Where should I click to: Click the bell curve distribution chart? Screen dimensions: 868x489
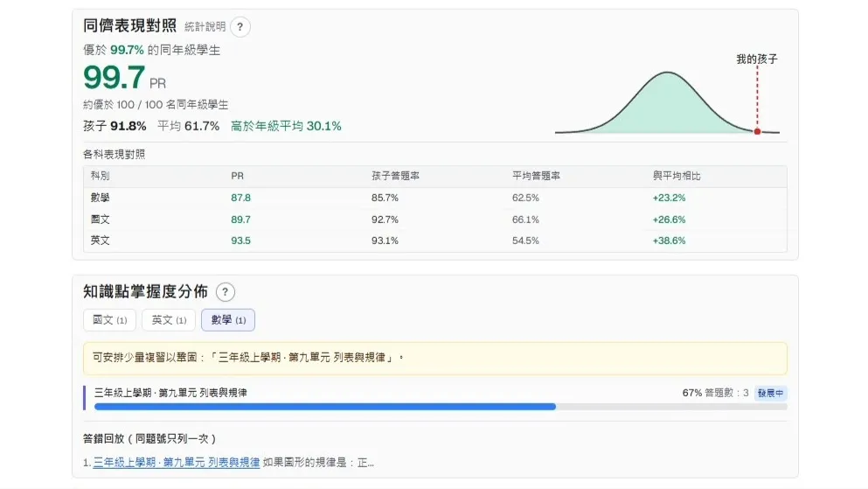(x=667, y=102)
